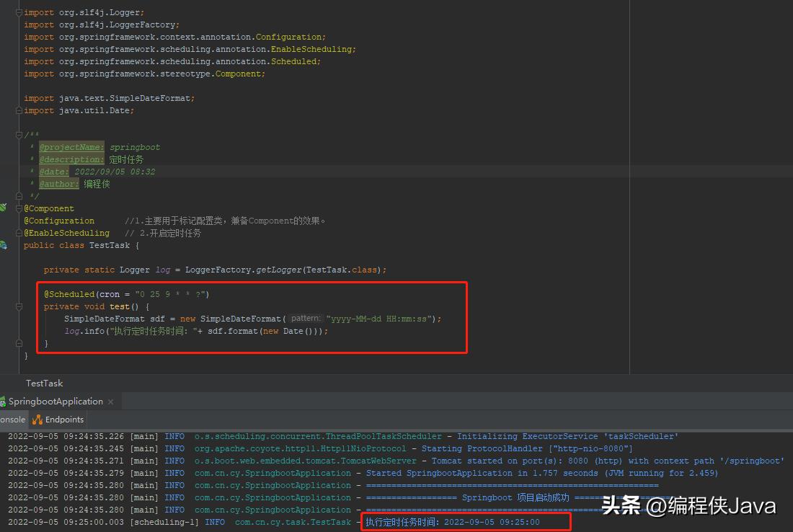The width and height of the screenshot is (793, 532).
Task: Toggle the fold marker beside @Component annotation
Action: pos(19,208)
